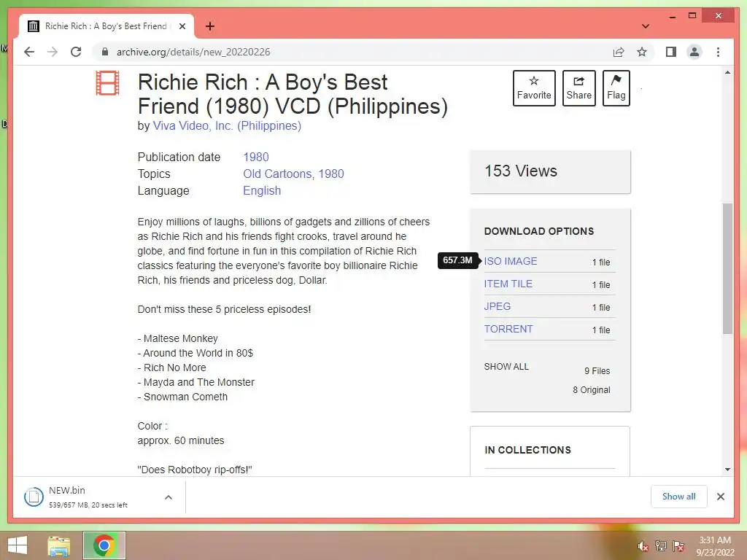The height and width of the screenshot is (560, 747).
Task: Open the Chrome side panel icon
Action: (x=671, y=52)
